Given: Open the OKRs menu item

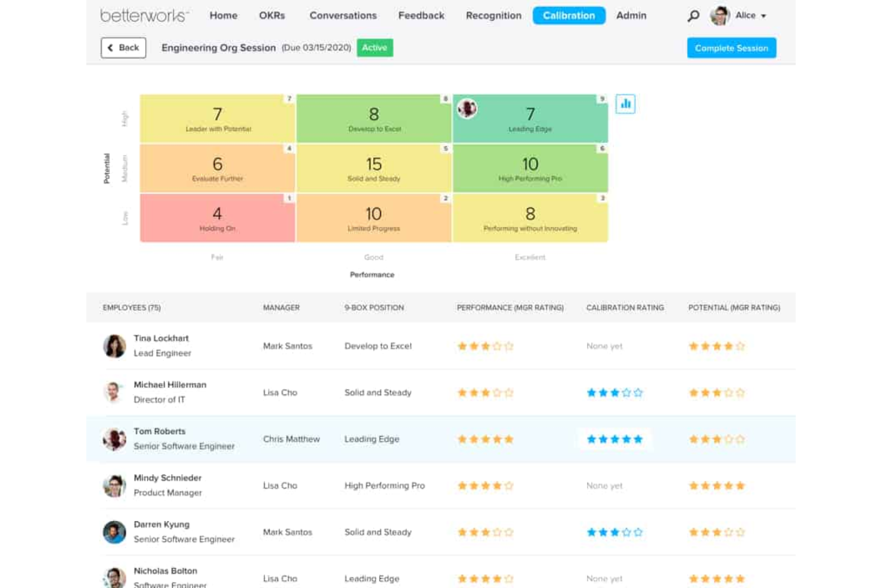Looking at the screenshot, I should (x=272, y=15).
